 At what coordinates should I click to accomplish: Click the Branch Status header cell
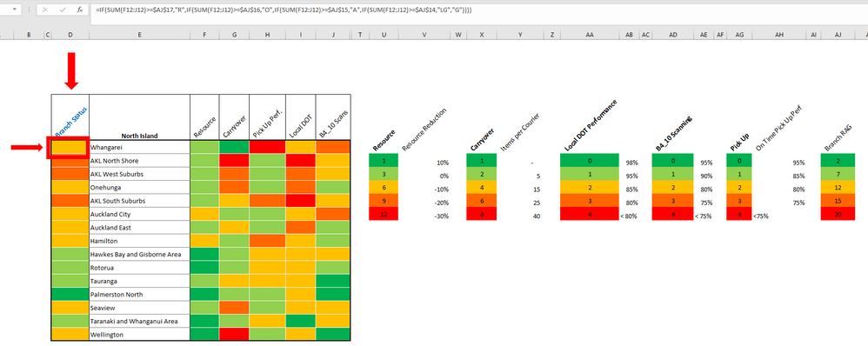pyautogui.click(x=70, y=117)
